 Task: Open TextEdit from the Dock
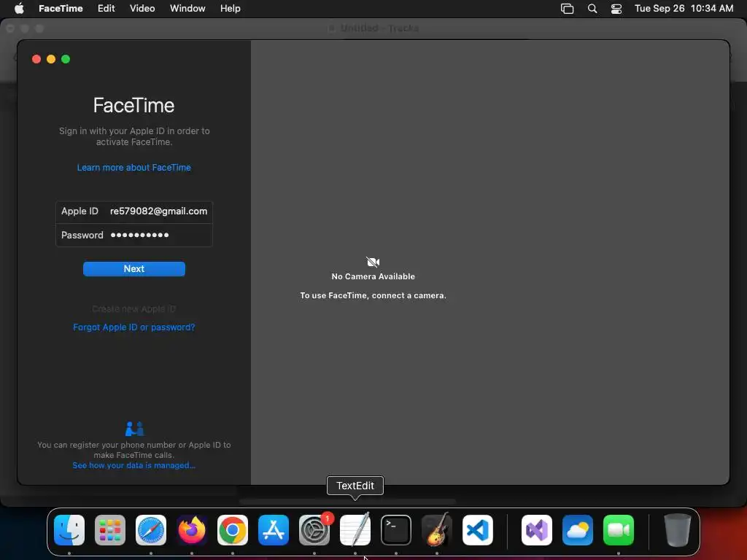click(355, 530)
